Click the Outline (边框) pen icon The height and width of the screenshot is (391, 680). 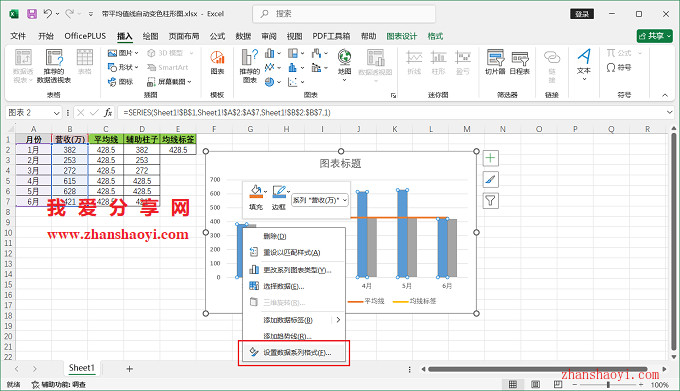pyautogui.click(x=278, y=192)
